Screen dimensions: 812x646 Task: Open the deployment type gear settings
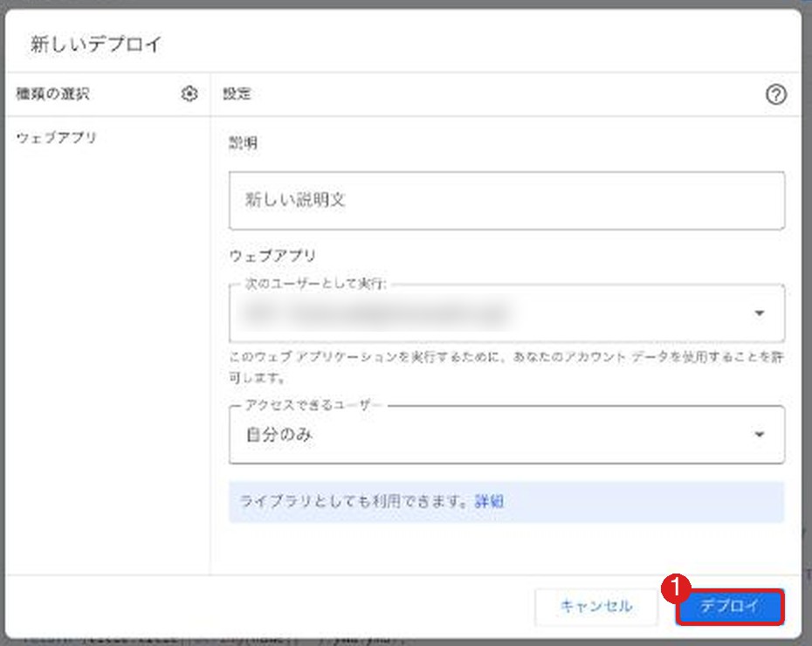(189, 93)
